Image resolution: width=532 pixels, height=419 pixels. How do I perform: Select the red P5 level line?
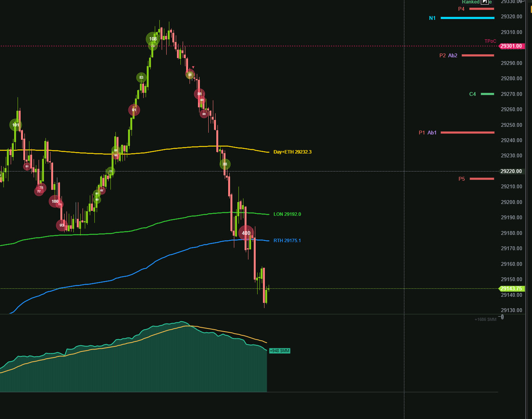tap(482, 179)
